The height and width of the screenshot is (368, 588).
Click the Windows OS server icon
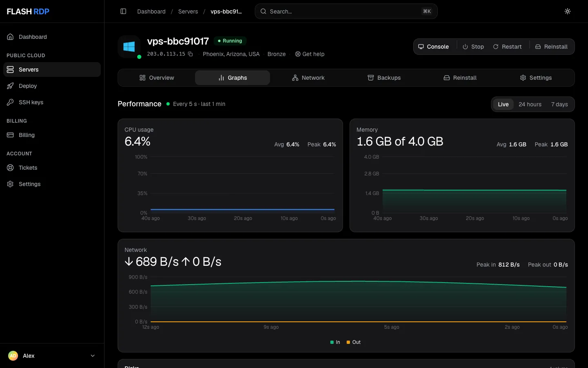[x=129, y=47]
